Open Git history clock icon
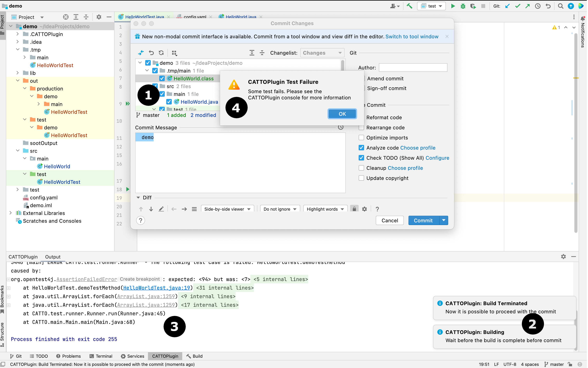Image resolution: width=588 pixels, height=368 pixels. click(x=538, y=6)
